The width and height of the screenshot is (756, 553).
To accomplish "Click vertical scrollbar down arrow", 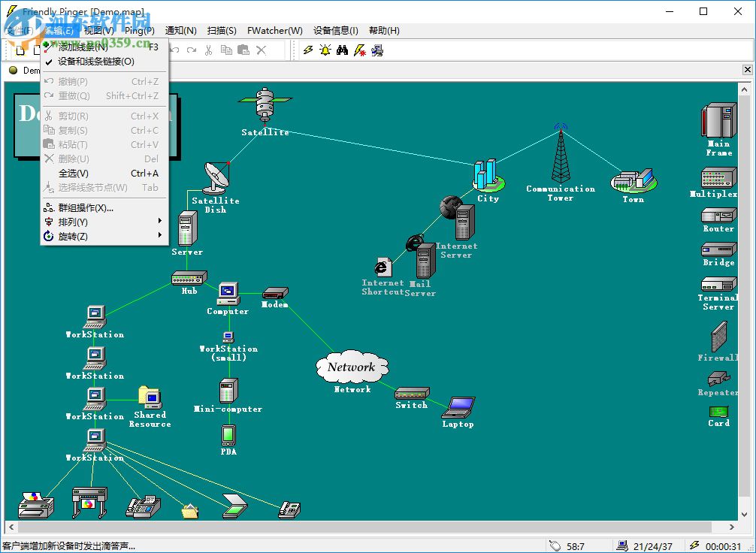I will click(x=744, y=515).
